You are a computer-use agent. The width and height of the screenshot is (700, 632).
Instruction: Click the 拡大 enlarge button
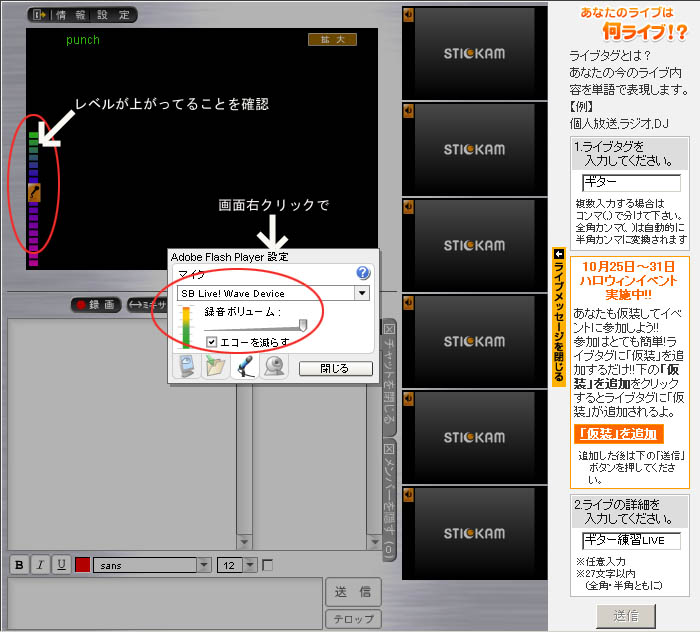pyautogui.click(x=332, y=39)
